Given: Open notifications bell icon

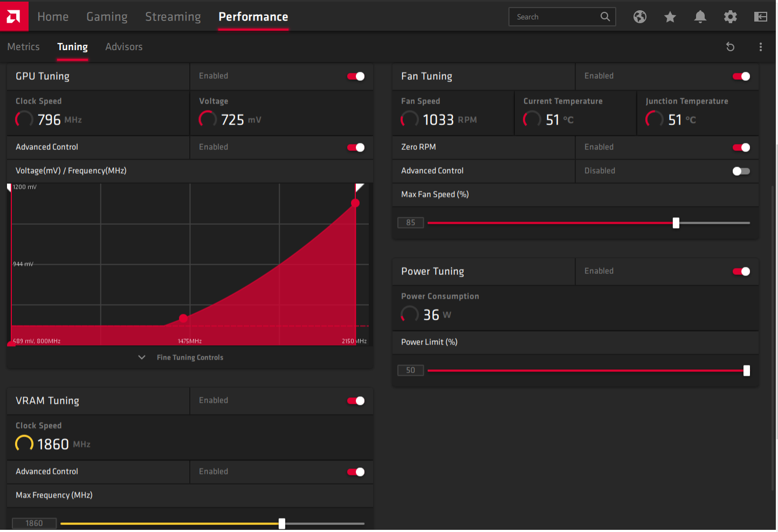Looking at the screenshot, I should 700,17.
